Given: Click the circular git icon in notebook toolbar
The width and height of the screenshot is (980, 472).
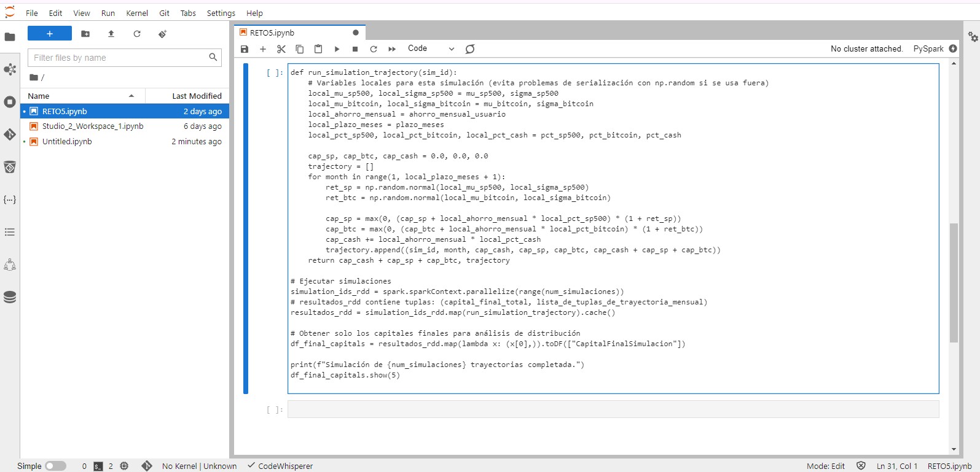Looking at the screenshot, I should (x=470, y=48).
